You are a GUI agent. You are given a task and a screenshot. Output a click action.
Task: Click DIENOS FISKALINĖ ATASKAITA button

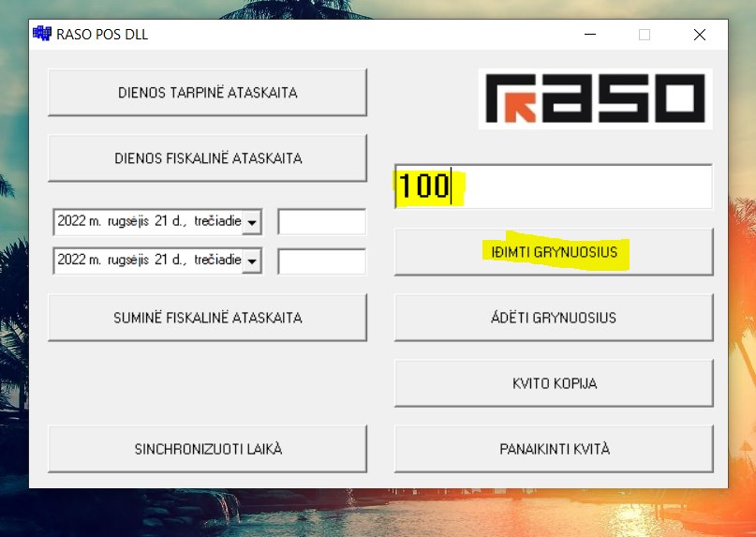(207, 158)
